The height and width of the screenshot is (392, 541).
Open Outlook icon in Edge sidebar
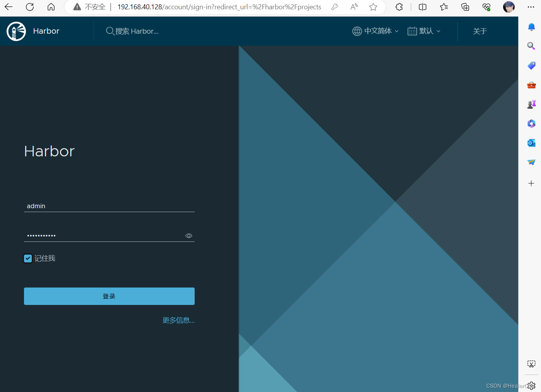(x=531, y=143)
